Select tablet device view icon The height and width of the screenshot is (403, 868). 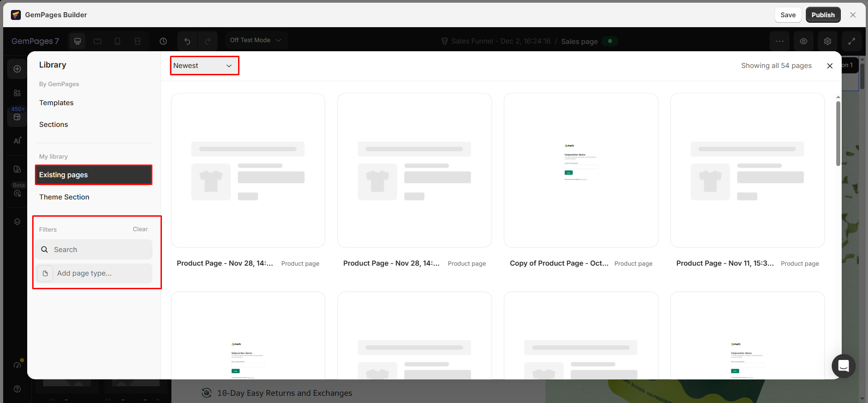98,41
